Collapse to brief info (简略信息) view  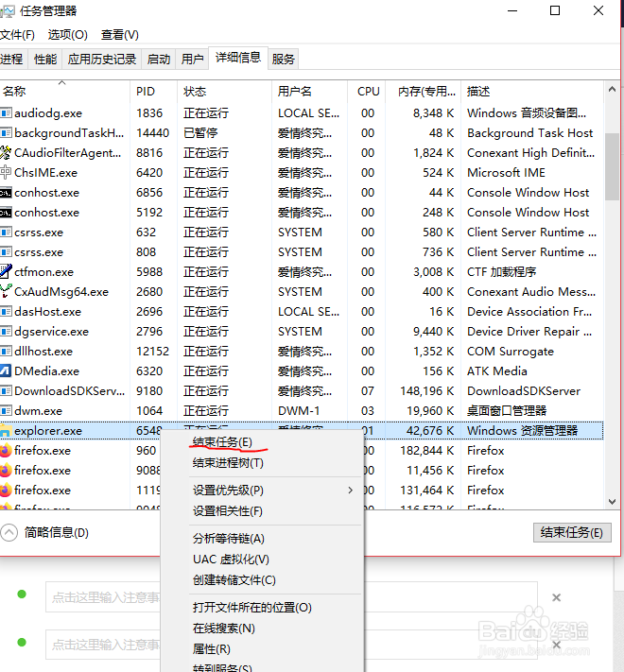[x=9, y=533]
